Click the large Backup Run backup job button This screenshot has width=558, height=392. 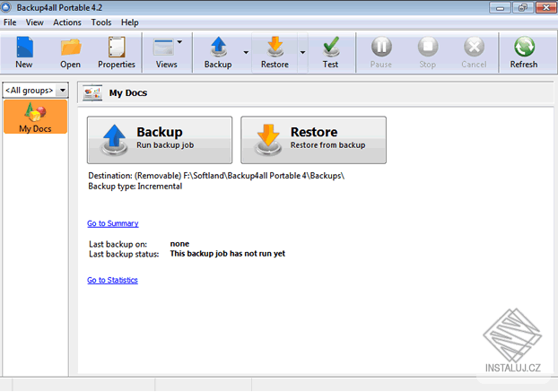tap(160, 140)
